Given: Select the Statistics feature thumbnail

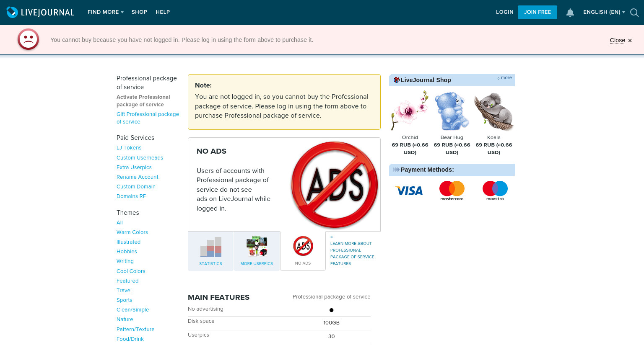Looking at the screenshot, I should click(x=210, y=251).
